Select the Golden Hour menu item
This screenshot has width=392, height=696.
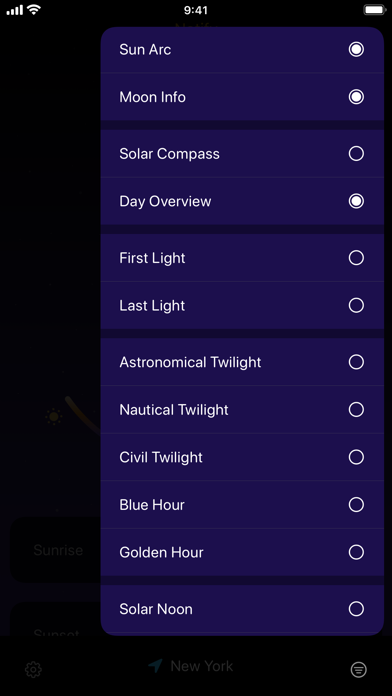(x=242, y=552)
